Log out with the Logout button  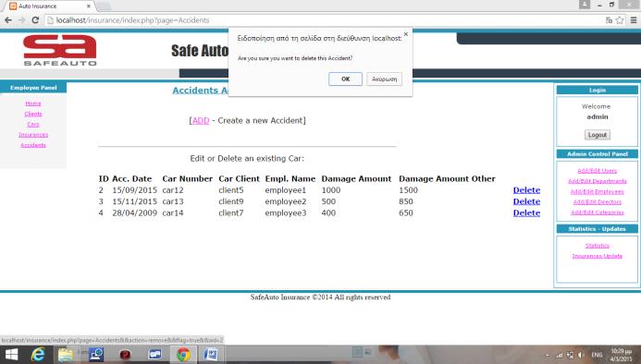coord(598,135)
